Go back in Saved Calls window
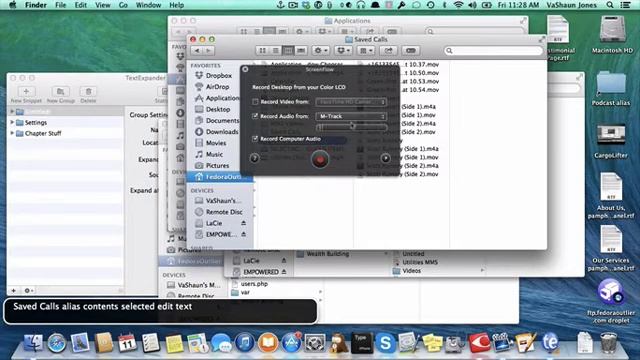Viewport: 640px width, 360px height. point(197,51)
